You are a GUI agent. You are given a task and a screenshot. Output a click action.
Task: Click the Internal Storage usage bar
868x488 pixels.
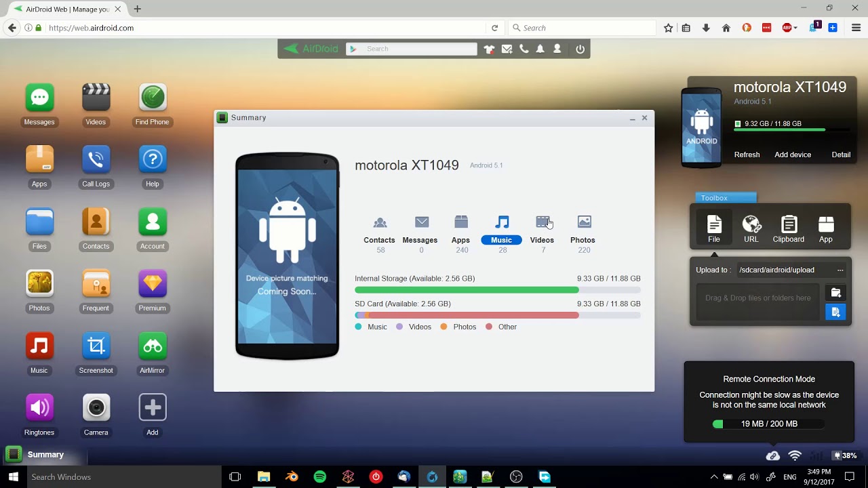pos(498,290)
